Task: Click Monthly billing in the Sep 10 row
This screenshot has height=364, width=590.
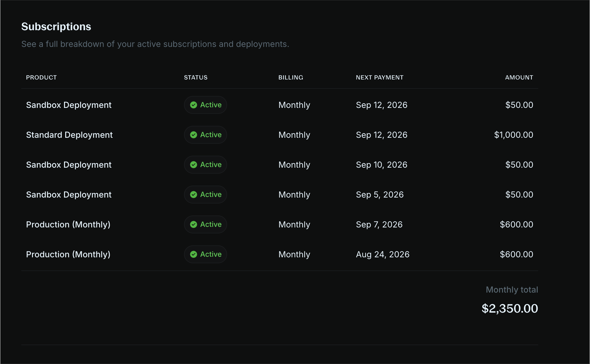Action: (294, 165)
